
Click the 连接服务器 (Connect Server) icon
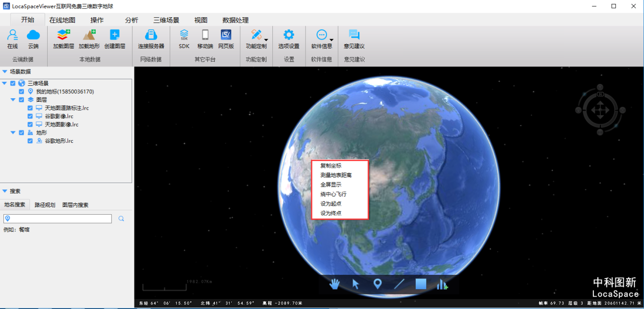click(151, 35)
